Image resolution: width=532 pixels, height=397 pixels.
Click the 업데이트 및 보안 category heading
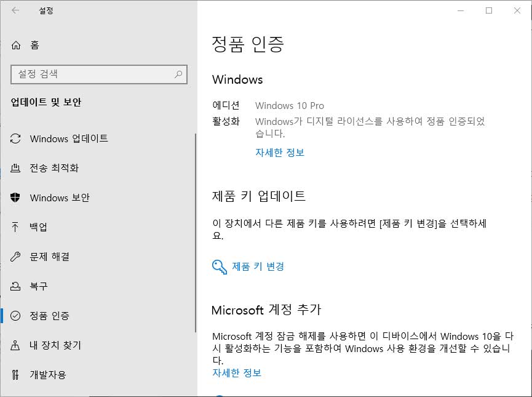46,102
